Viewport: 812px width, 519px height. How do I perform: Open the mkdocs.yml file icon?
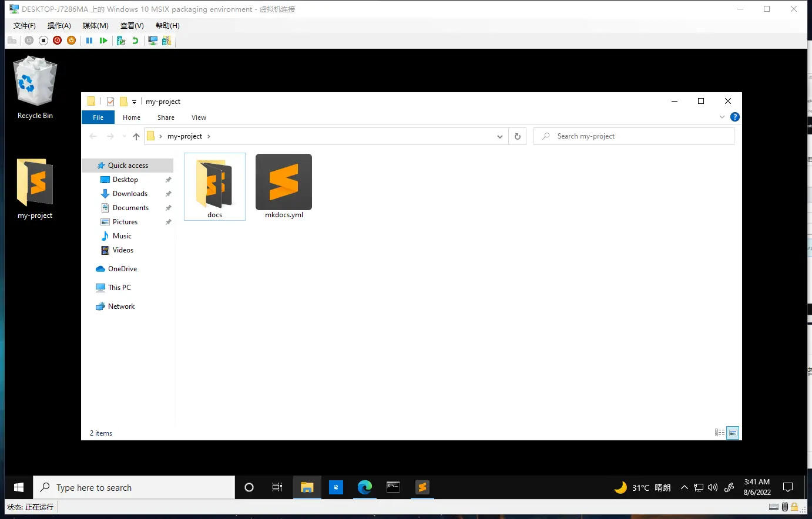click(284, 183)
